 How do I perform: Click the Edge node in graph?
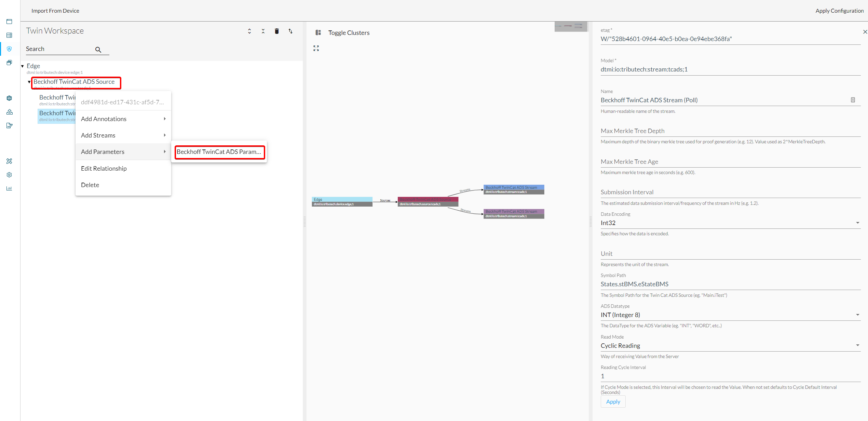[342, 201]
